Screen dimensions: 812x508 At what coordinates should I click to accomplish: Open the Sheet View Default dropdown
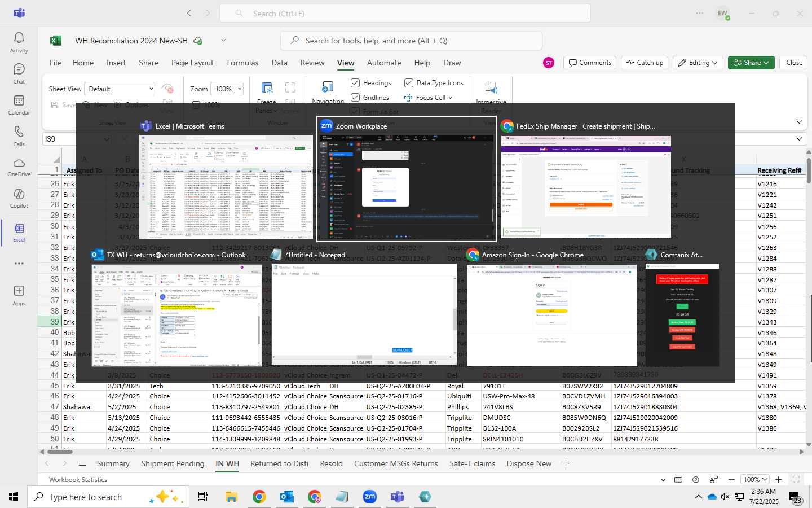(x=120, y=89)
